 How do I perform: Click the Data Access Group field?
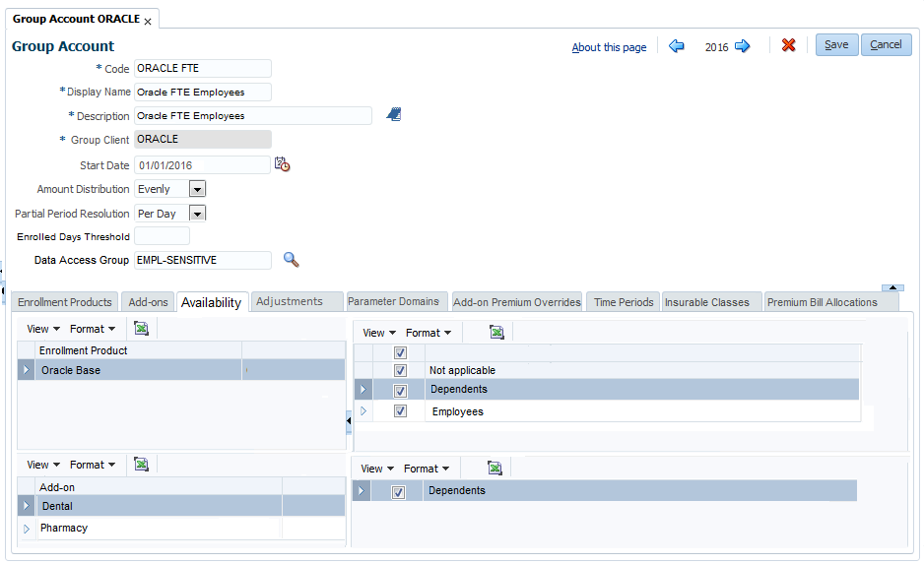[x=203, y=260]
